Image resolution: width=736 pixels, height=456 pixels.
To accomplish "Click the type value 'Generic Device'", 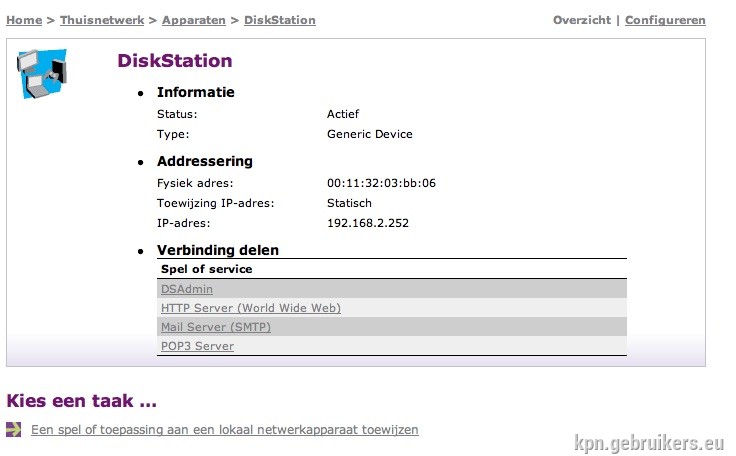I will pos(370,134).
